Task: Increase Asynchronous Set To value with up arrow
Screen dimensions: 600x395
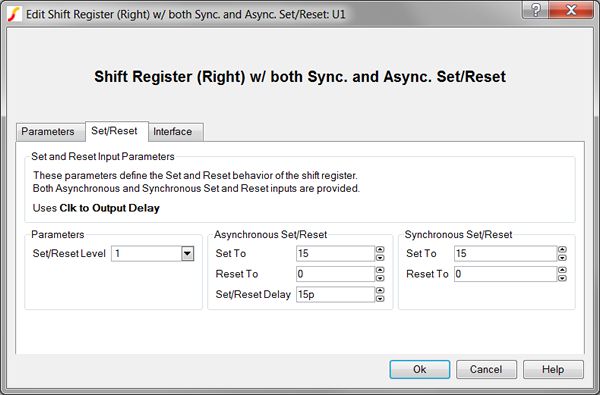Action: [x=380, y=249]
